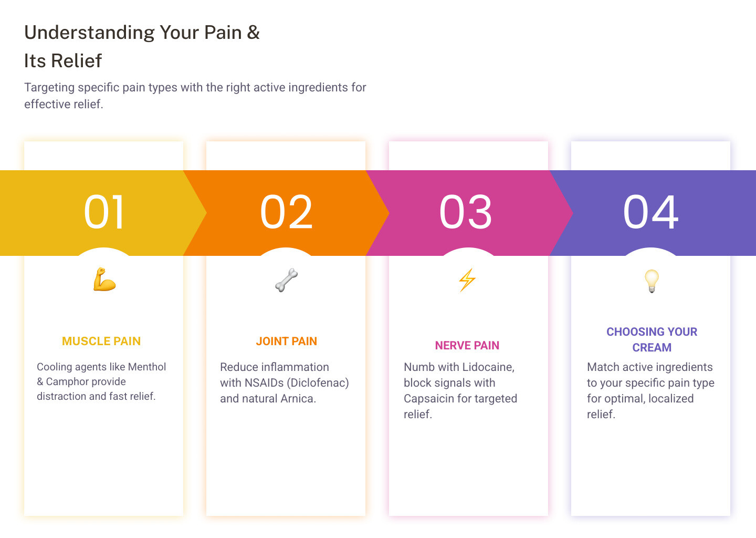
Task: Click the Choosing Your Cream heading
Action: (652, 339)
